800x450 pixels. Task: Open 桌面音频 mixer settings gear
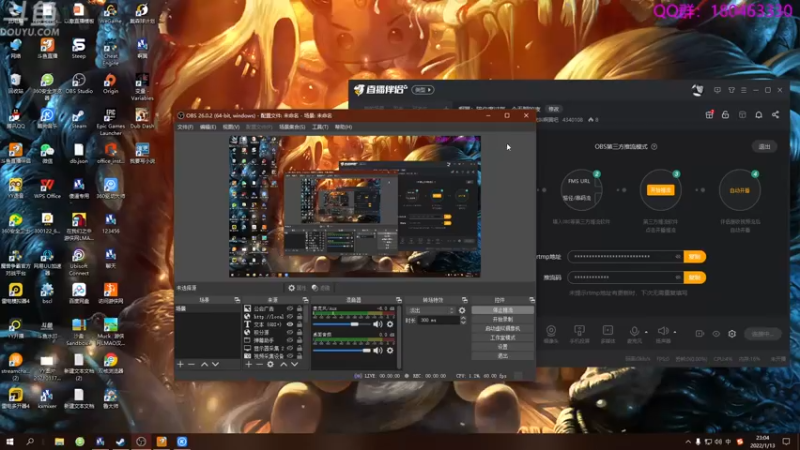[x=390, y=351]
